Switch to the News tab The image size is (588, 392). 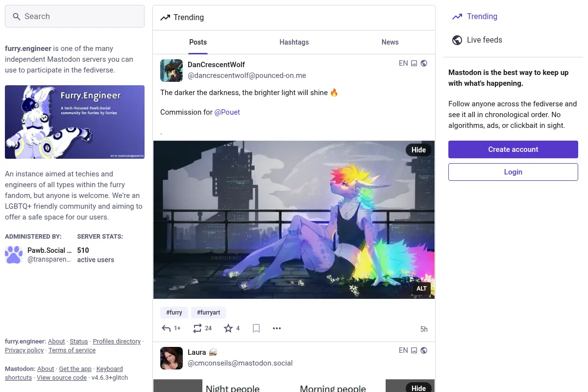[x=390, y=42]
